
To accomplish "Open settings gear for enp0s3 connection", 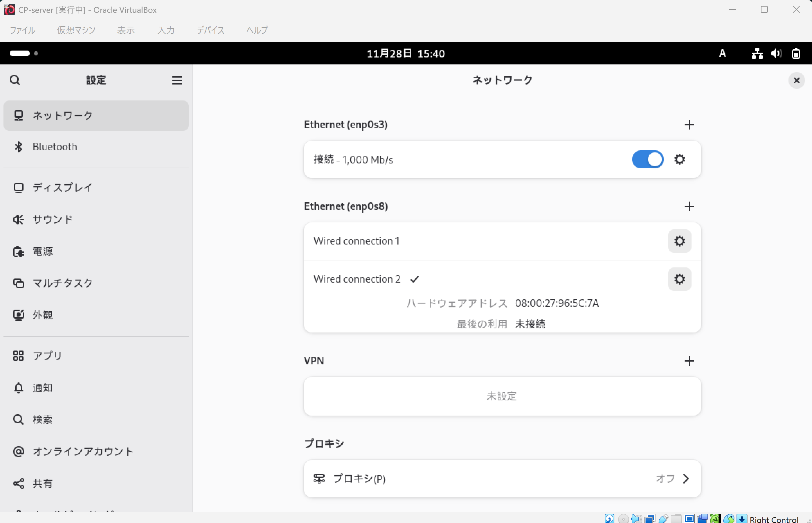I will 679,160.
